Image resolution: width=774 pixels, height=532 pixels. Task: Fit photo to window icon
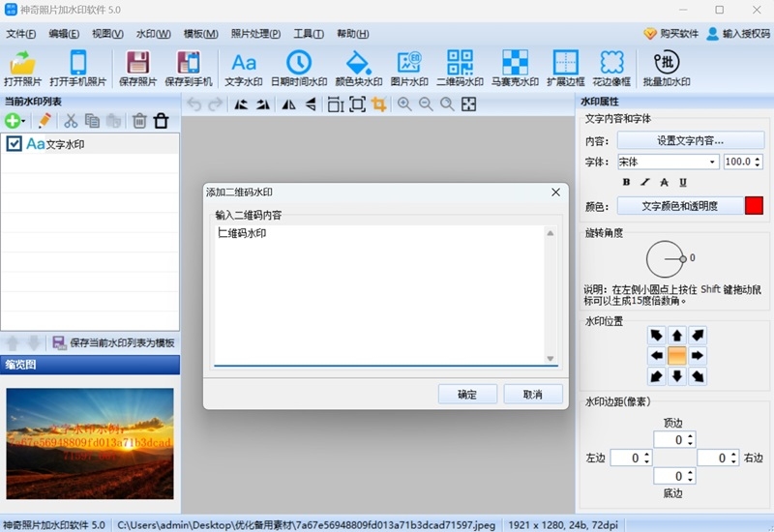(x=468, y=104)
